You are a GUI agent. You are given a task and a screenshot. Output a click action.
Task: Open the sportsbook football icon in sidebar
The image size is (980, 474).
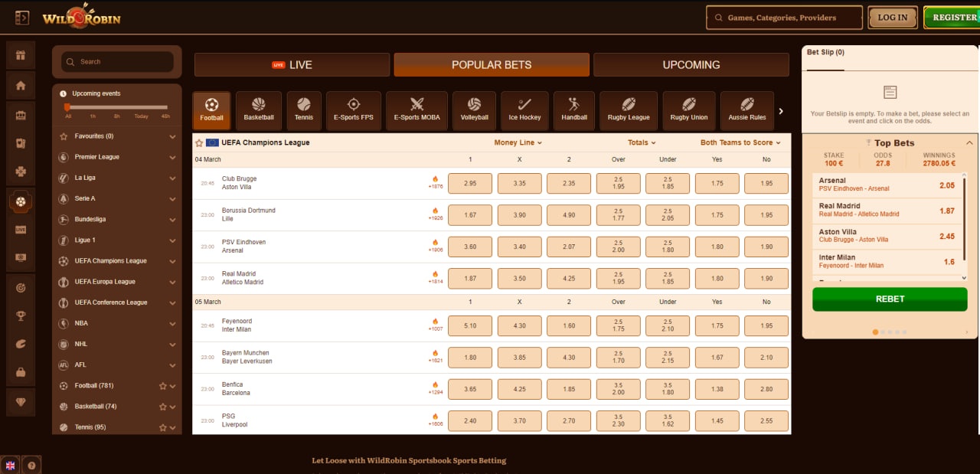pyautogui.click(x=21, y=202)
